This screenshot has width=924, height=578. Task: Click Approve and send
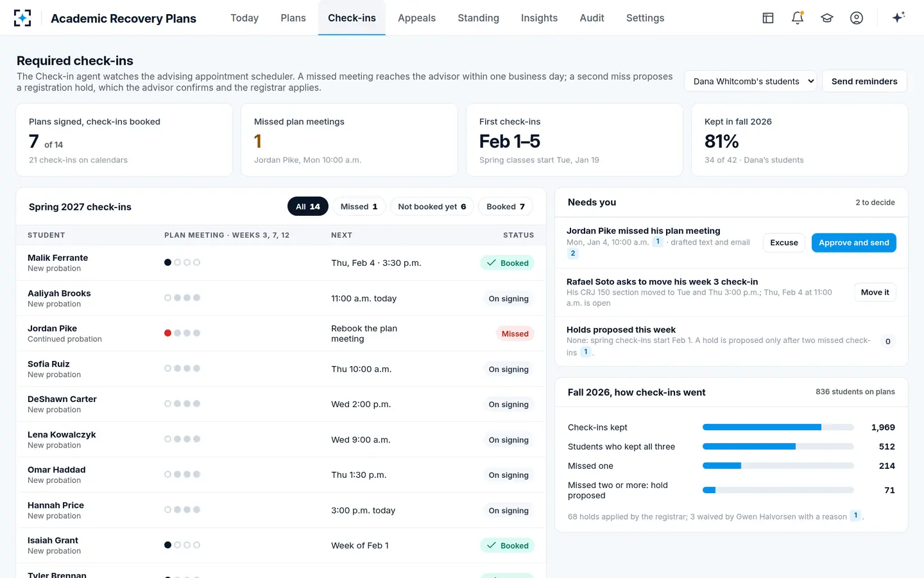click(x=854, y=243)
